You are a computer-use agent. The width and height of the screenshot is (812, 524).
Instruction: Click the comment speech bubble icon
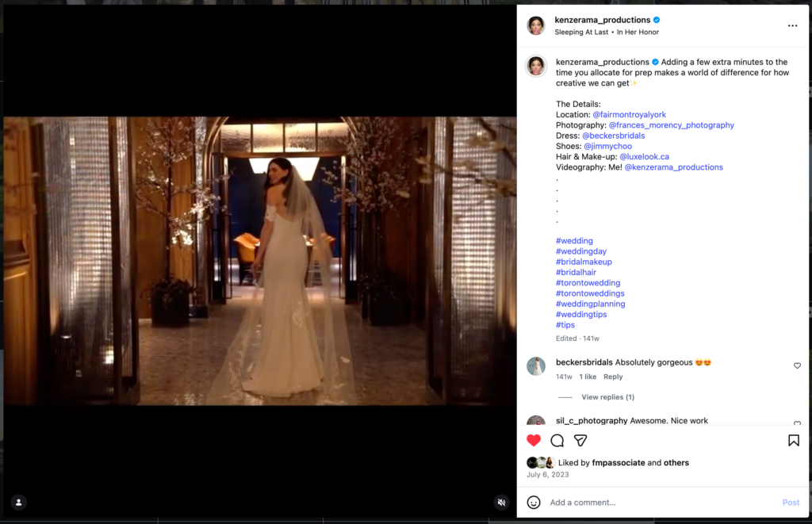[x=557, y=441]
